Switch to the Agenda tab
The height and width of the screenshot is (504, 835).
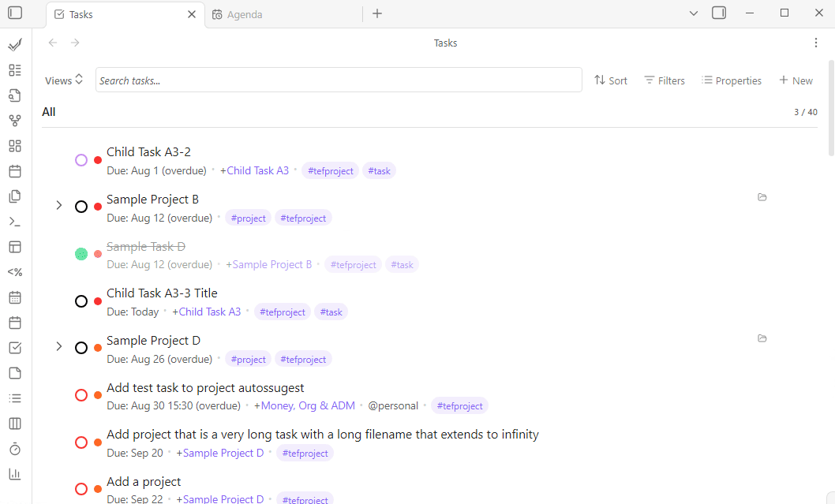tap(244, 14)
